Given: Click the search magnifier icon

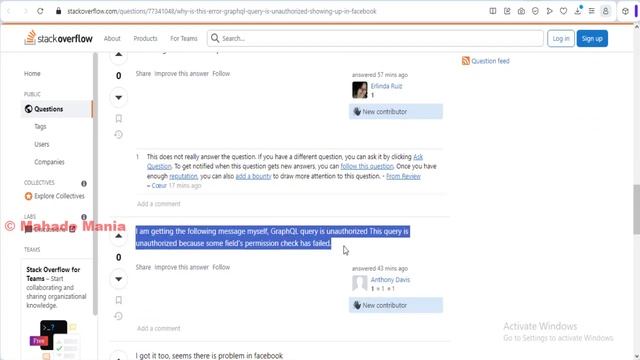Looking at the screenshot, I should [215, 38].
